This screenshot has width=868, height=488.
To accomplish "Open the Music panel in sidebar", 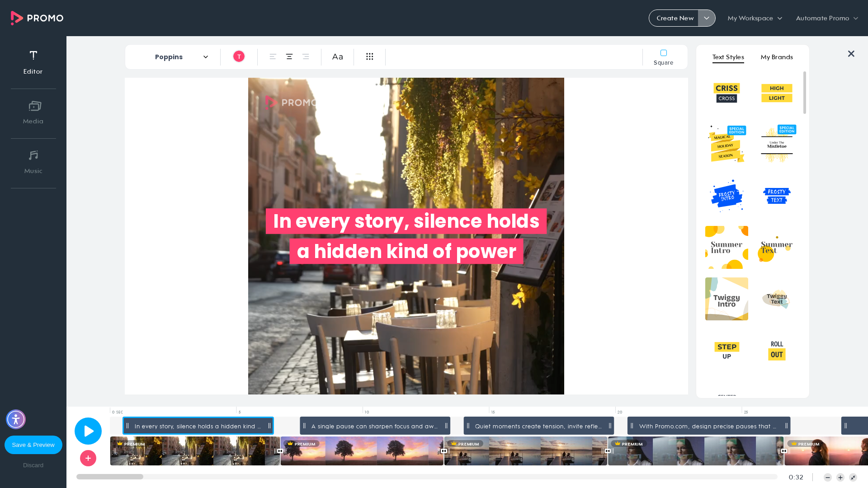I will (33, 162).
